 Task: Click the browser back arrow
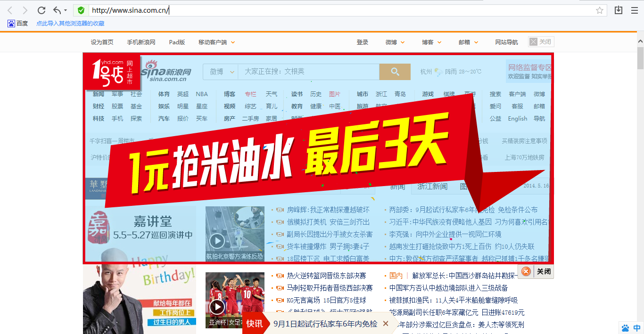tap(10, 10)
